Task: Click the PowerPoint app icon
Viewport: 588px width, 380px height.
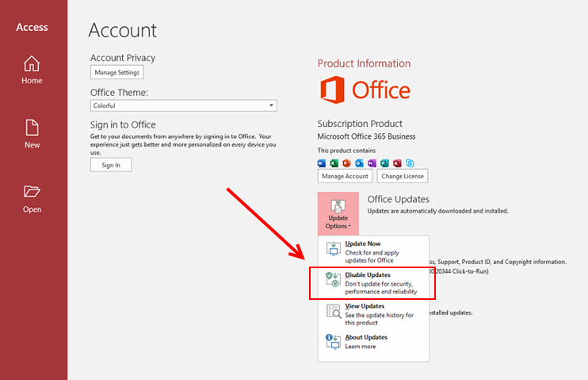Action: tap(347, 163)
